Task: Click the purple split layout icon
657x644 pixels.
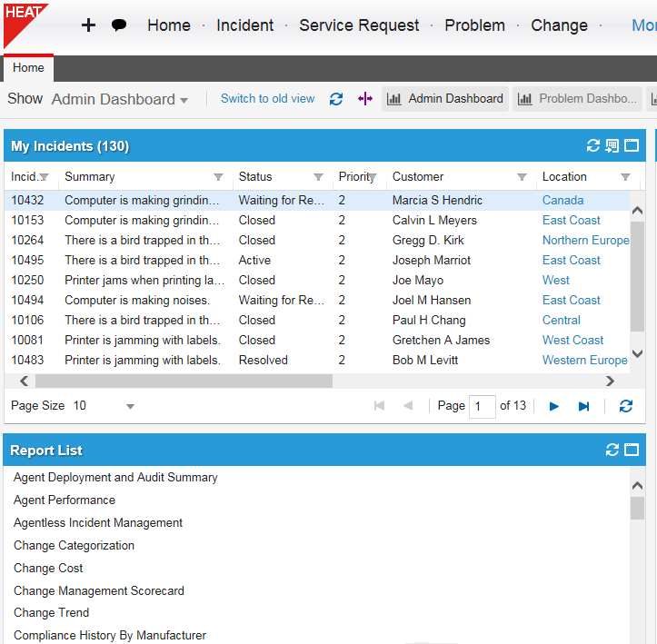Action: tap(365, 99)
